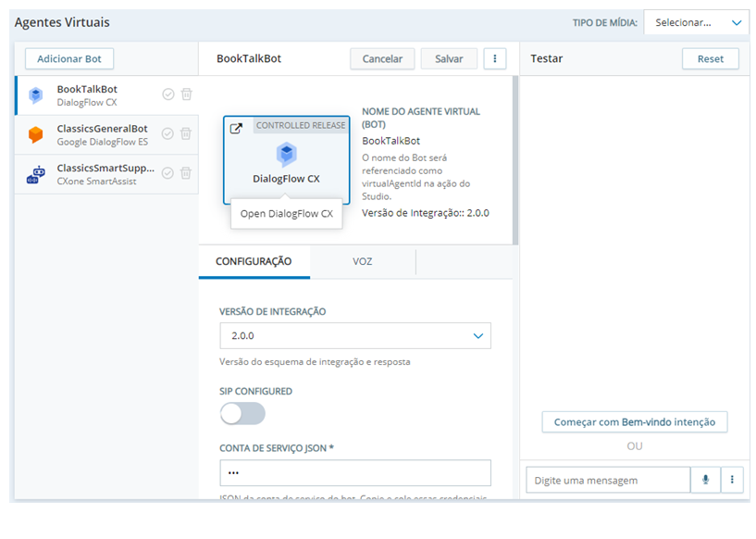Open the Tipo de Mídia dropdown
Screen dimensions: 756x539
696,22
